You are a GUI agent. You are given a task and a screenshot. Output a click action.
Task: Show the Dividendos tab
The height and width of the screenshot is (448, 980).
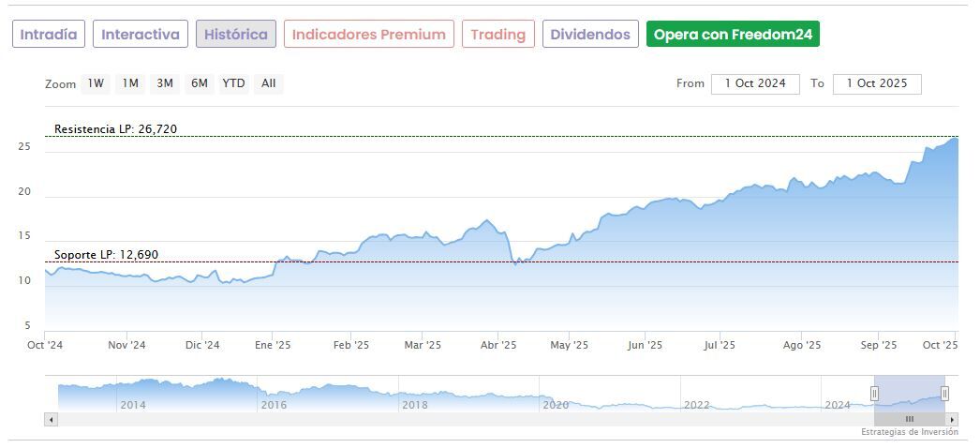tap(590, 35)
